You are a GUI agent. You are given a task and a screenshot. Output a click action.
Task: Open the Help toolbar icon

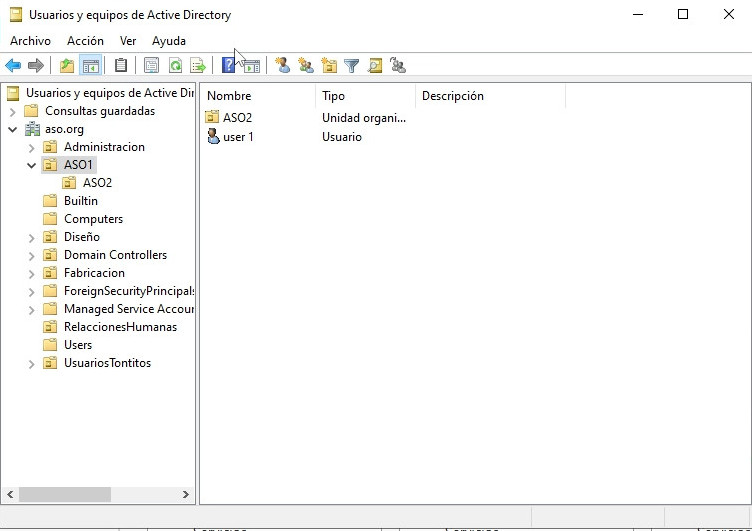(x=228, y=66)
